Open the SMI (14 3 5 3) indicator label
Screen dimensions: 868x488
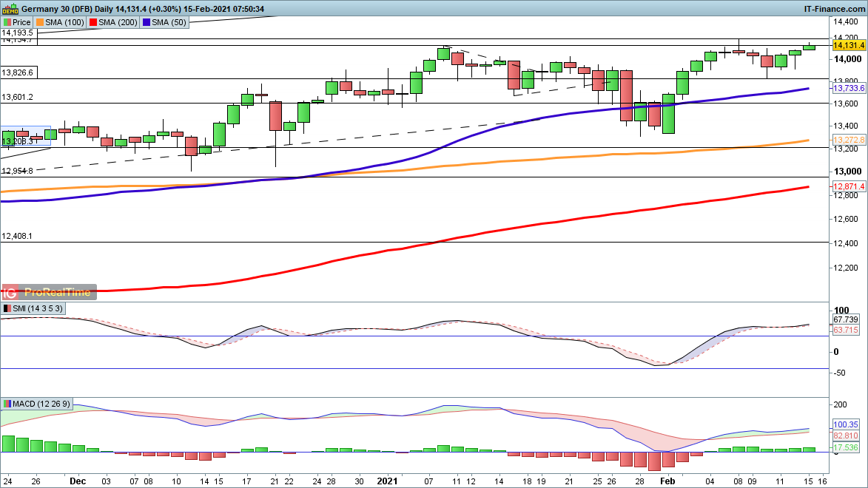pos(33,308)
